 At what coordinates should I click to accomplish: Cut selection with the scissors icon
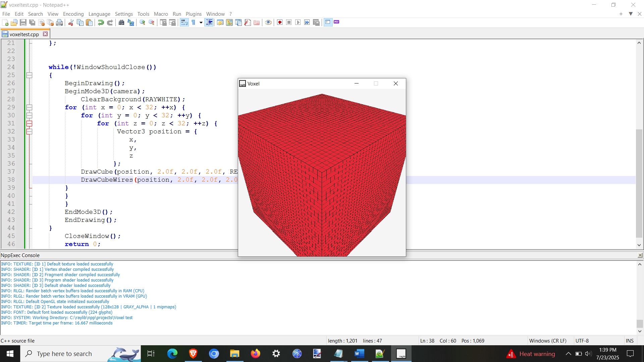(71, 22)
